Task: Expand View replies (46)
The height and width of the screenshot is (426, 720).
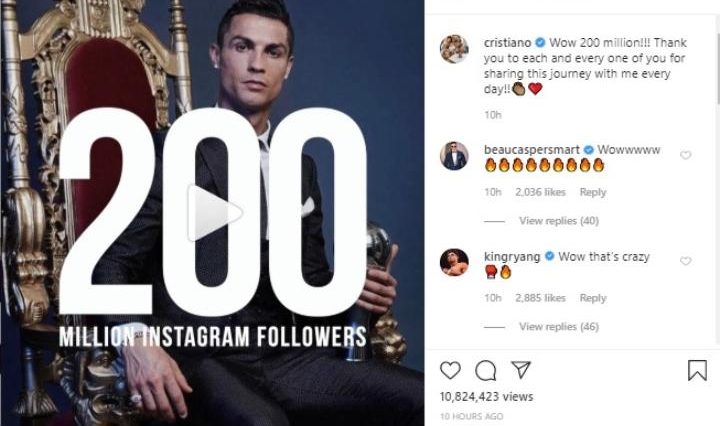Action: (558, 327)
